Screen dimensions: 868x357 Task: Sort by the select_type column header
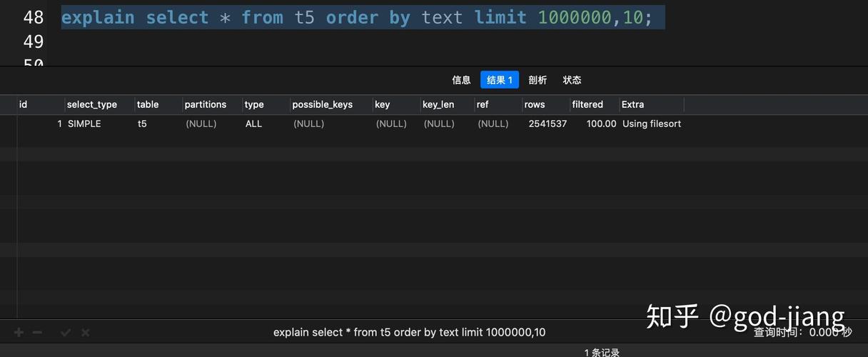click(x=91, y=104)
